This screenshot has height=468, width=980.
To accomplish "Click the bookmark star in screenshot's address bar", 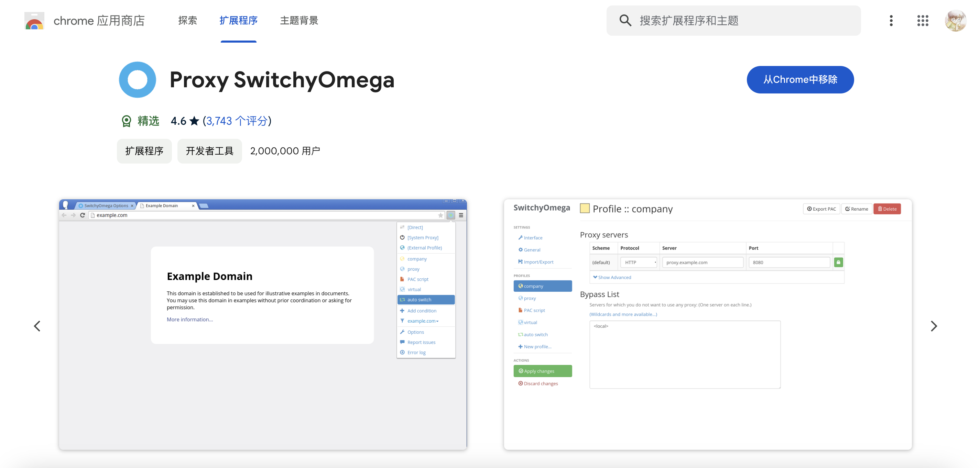I will click(440, 215).
